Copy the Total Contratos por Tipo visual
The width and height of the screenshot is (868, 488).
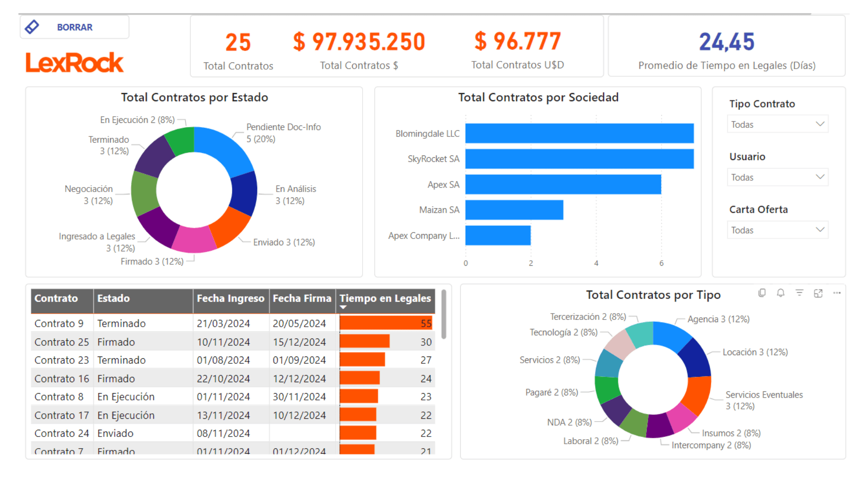[x=762, y=293]
